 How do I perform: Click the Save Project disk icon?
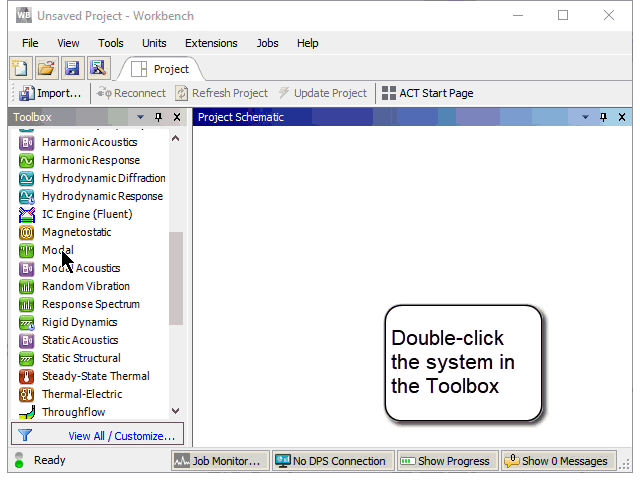click(72, 68)
